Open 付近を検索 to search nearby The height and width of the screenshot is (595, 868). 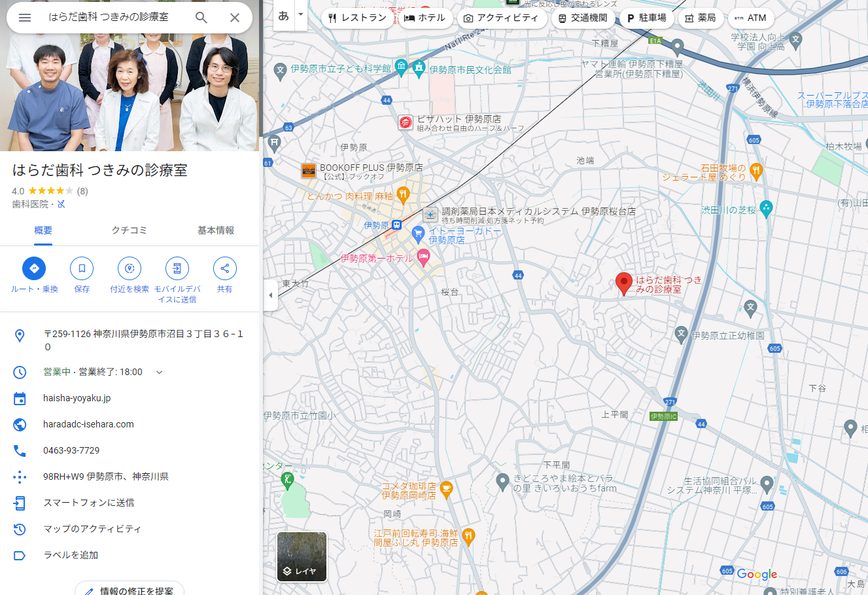[x=129, y=268]
